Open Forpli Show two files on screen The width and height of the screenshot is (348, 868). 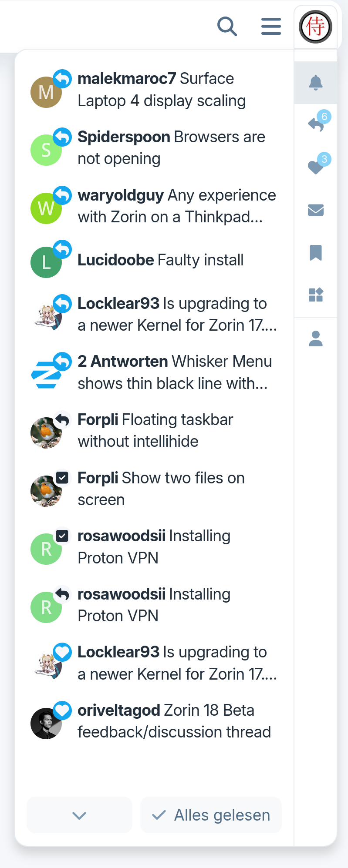(161, 489)
